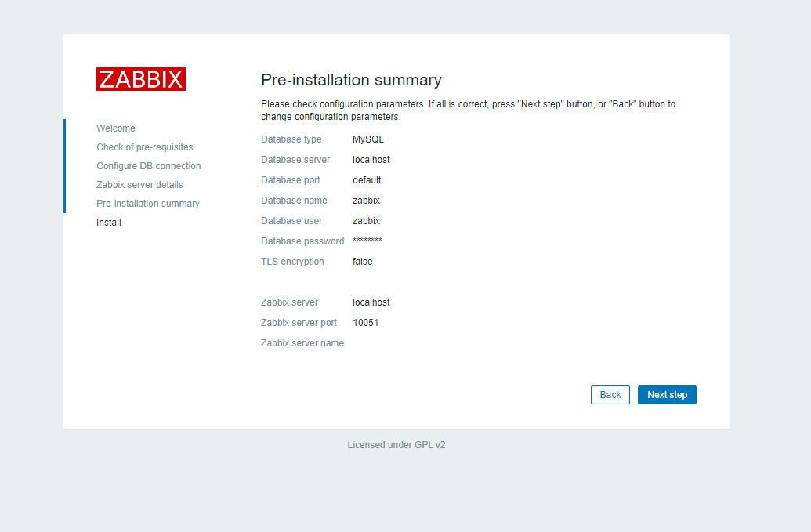Click the Licensed under text
Viewport: 811px width, 532px height.
[x=379, y=444]
